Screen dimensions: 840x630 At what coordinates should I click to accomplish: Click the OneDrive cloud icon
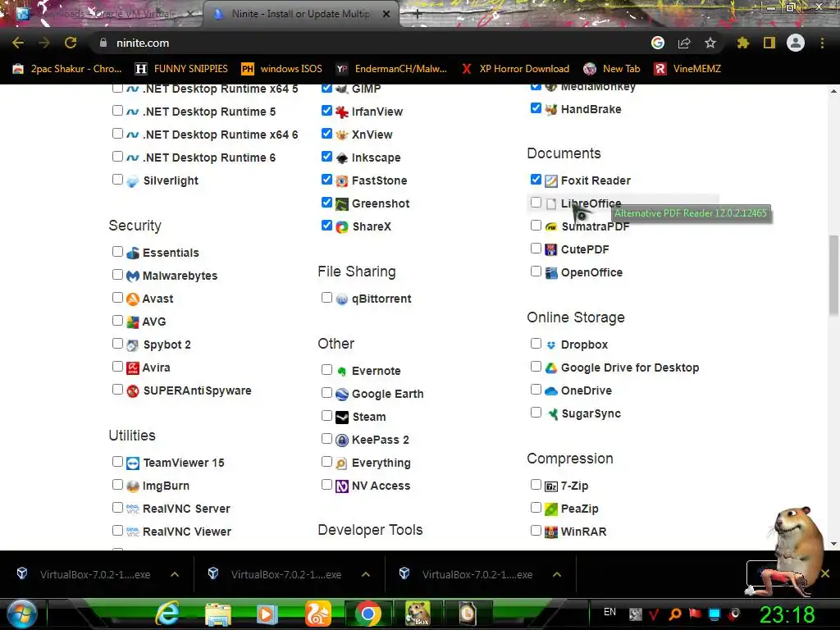pos(550,391)
